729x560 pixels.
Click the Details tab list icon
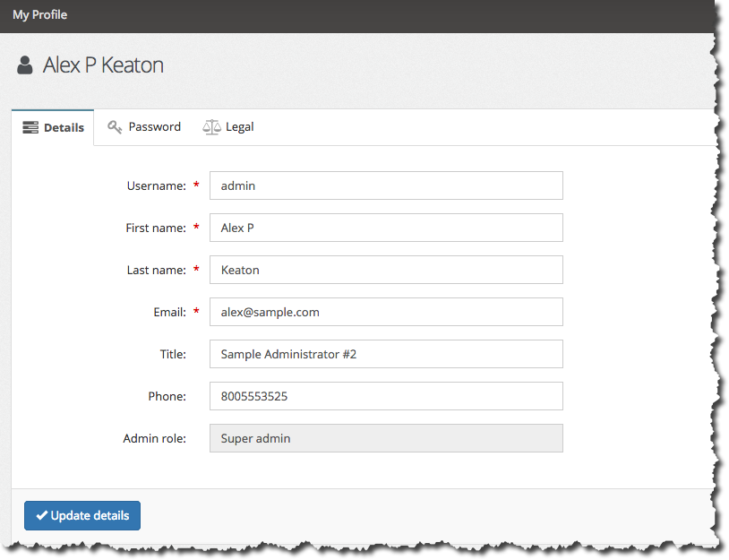(x=30, y=127)
